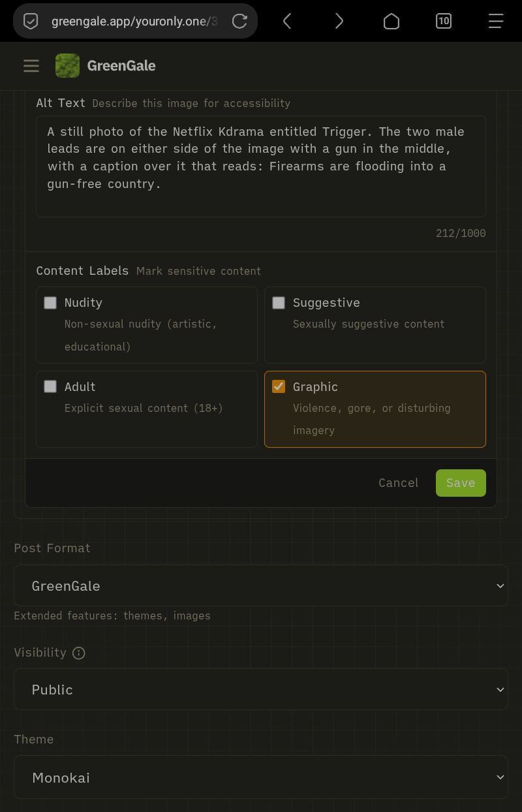Uncheck the Graphic content label
The width and height of the screenshot is (522, 812).
pos(279,387)
